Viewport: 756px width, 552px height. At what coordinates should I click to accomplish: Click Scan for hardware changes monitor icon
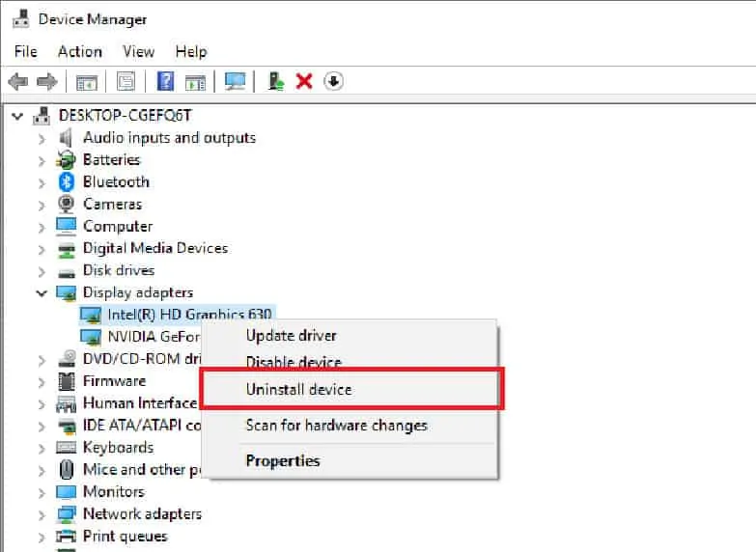[x=235, y=81]
